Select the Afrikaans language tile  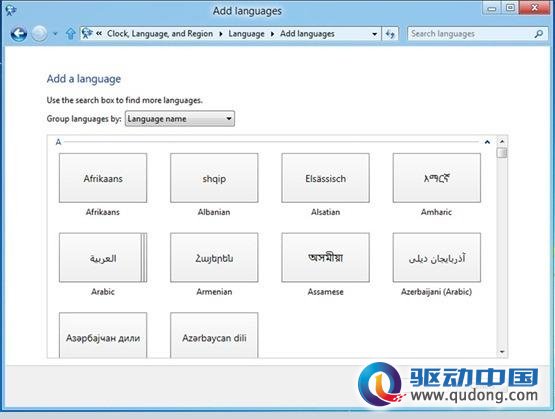[103, 178]
